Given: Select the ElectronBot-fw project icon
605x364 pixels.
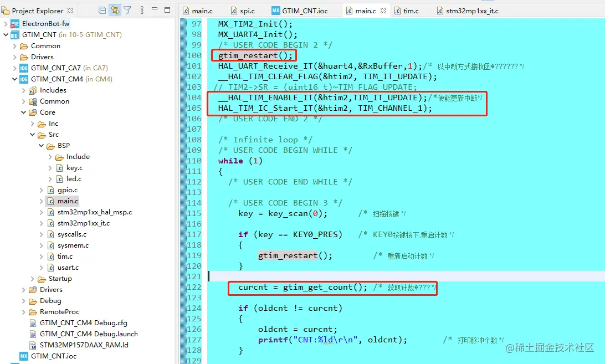Looking at the screenshot, I should [x=14, y=24].
